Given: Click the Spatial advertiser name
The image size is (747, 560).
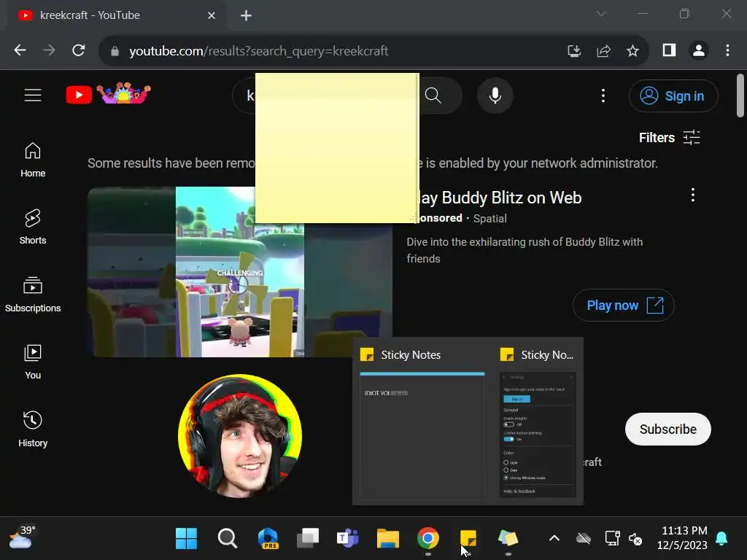Looking at the screenshot, I should [x=489, y=219].
